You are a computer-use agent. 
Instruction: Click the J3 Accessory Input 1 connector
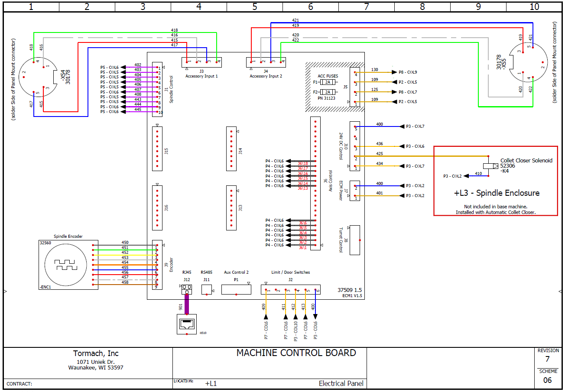pyautogui.click(x=201, y=62)
